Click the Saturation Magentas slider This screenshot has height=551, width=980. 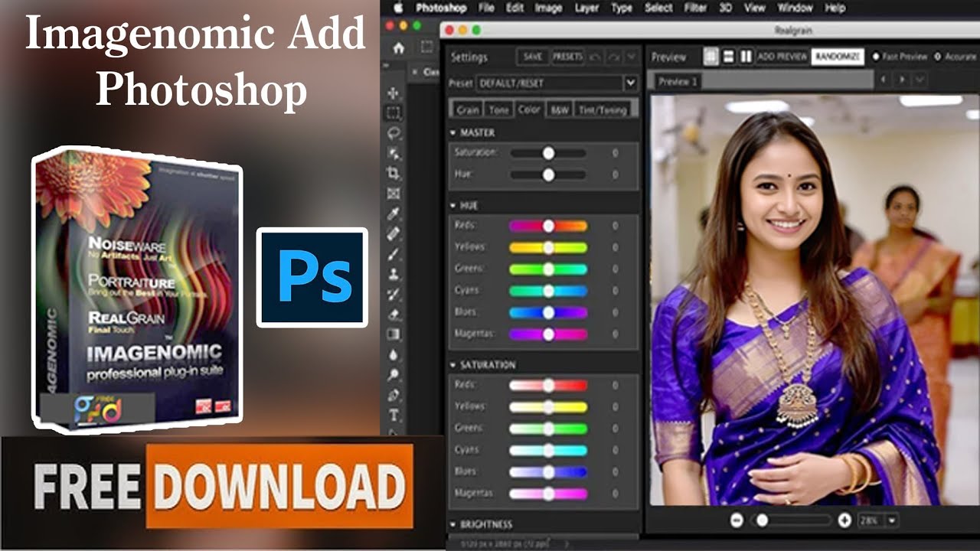pos(548,494)
